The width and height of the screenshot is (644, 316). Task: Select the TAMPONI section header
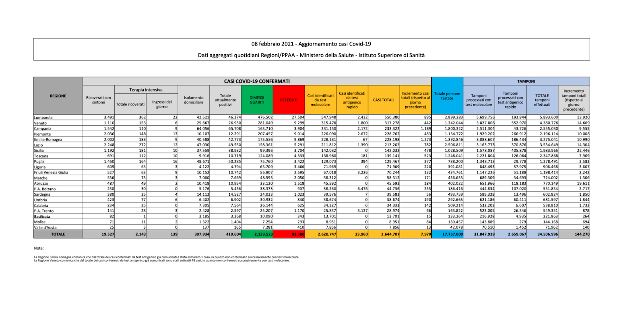click(x=526, y=81)
